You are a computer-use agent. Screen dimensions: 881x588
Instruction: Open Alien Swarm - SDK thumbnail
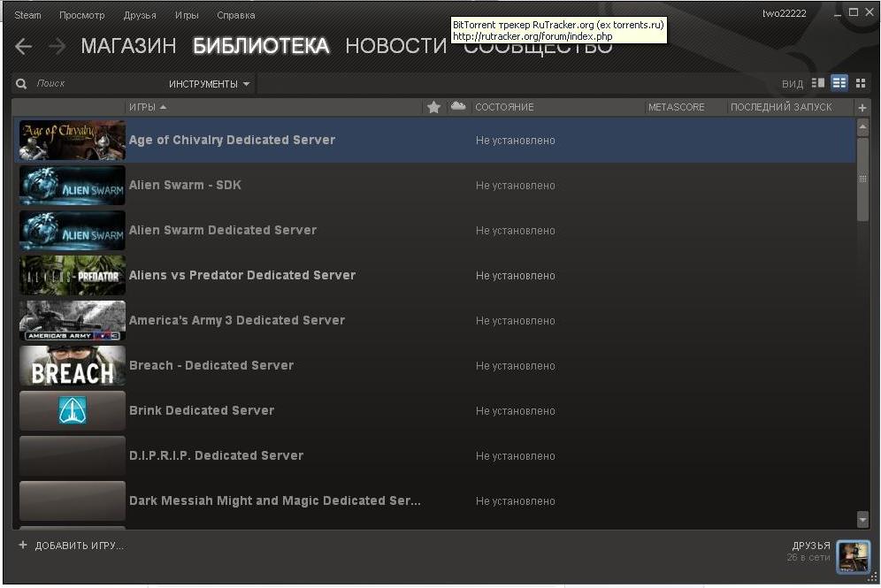coord(72,186)
